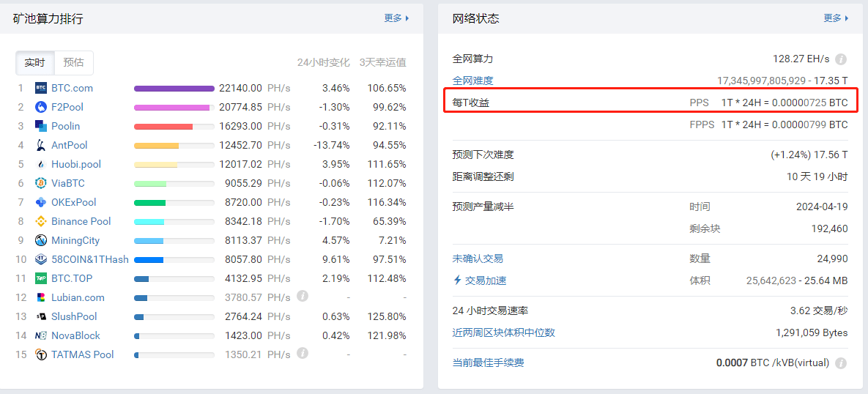Click the info icon next to 128.27 EH/s
The width and height of the screenshot is (868, 394).
[x=841, y=59]
